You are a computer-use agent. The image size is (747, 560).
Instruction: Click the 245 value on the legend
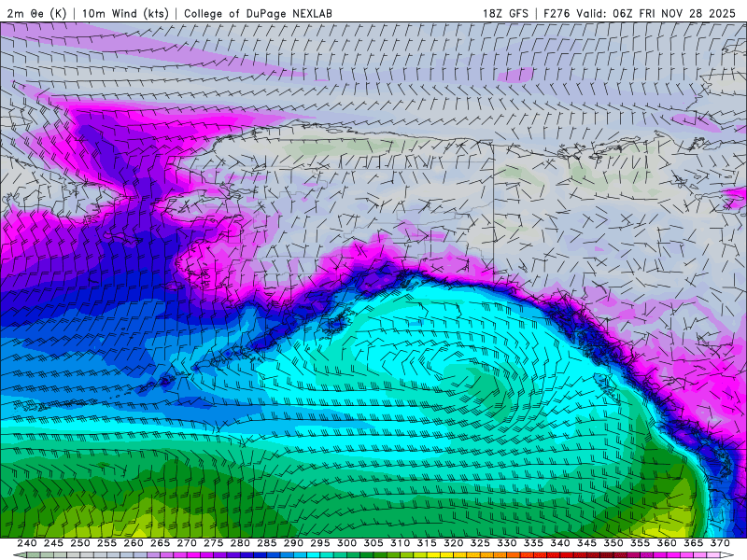[x=53, y=543]
